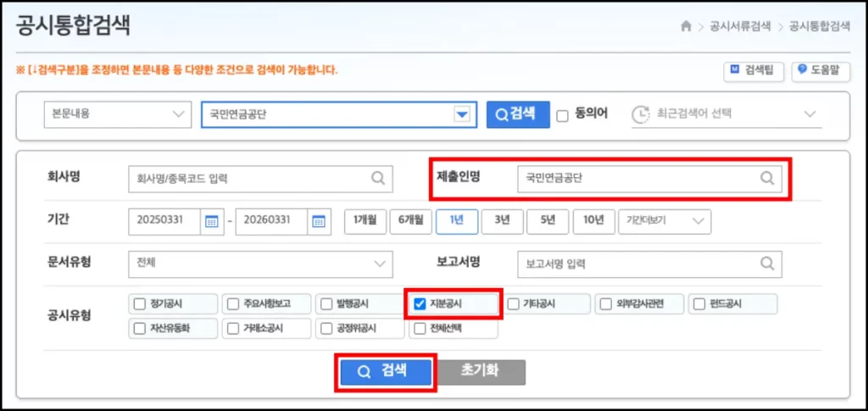
Task: Check the 외부감사관련 checkbox
Action: [x=606, y=303]
